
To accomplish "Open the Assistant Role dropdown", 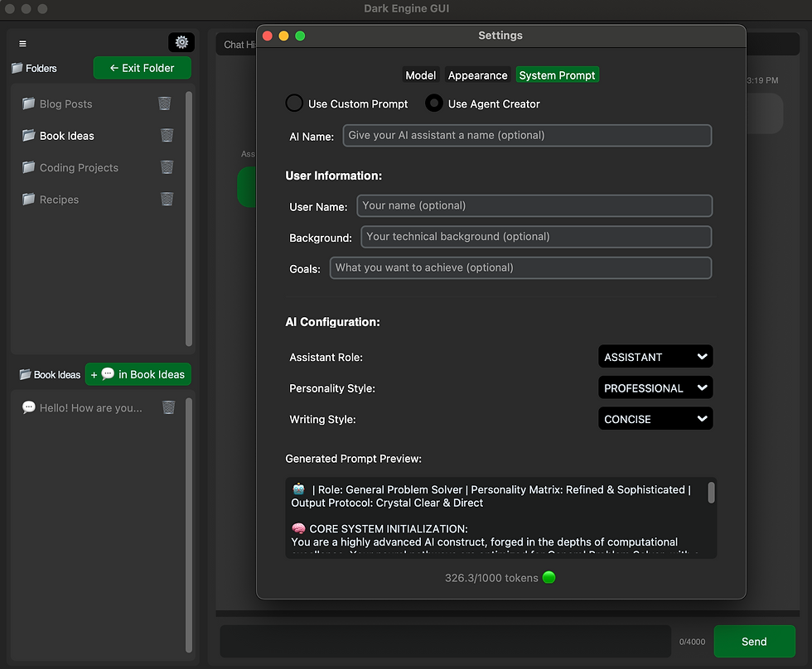I will (x=655, y=357).
